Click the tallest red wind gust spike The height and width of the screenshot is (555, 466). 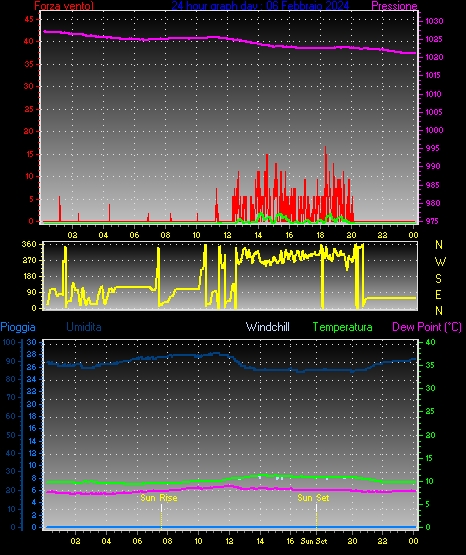tap(326, 184)
